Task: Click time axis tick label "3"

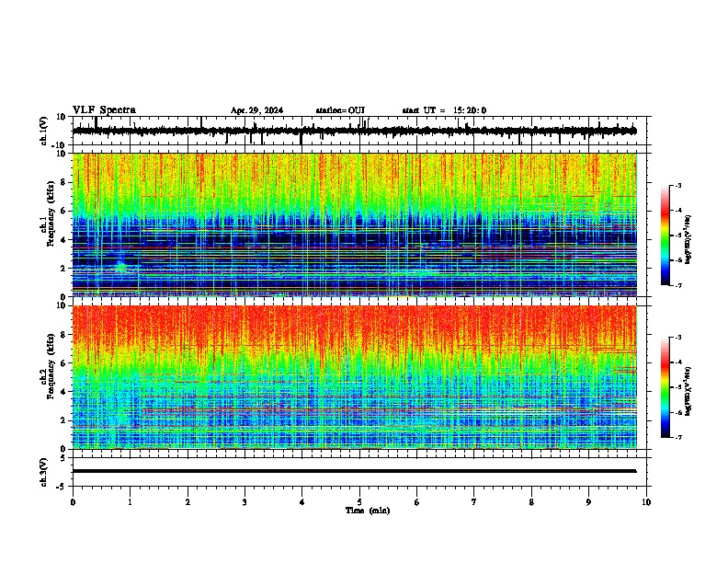Action: pos(245,502)
